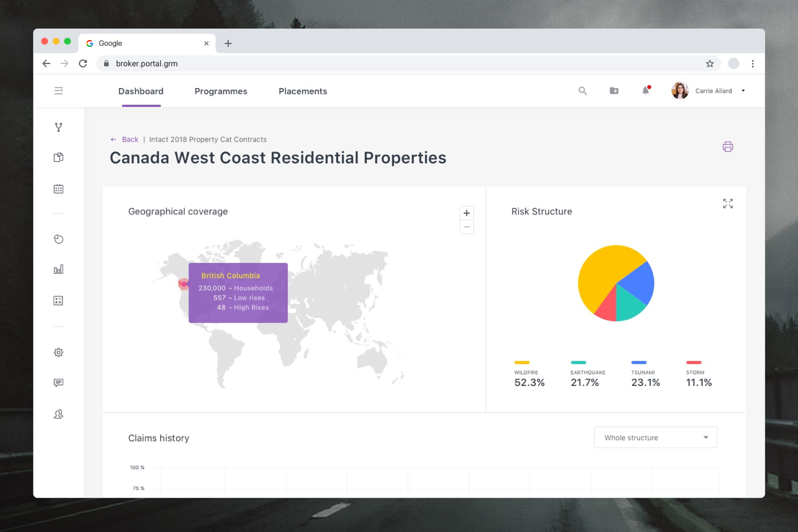Click the red Storm legend swatch
This screenshot has width=798, height=532.
694,362
